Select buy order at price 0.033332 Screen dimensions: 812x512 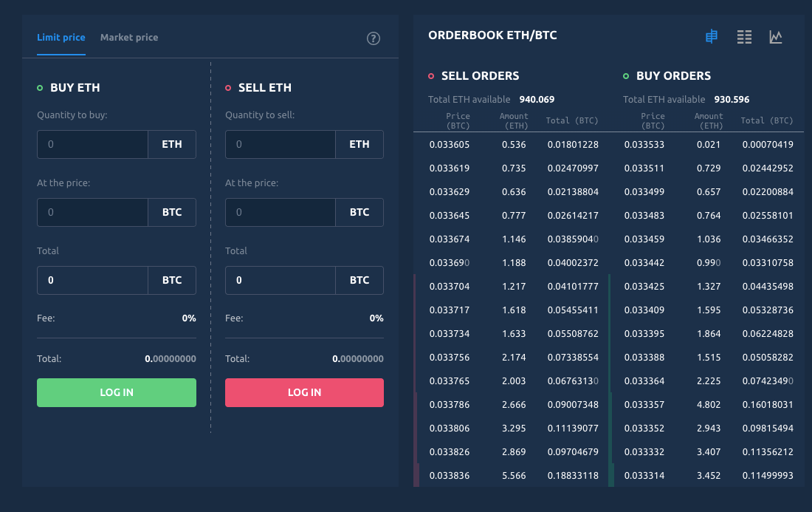click(x=706, y=452)
